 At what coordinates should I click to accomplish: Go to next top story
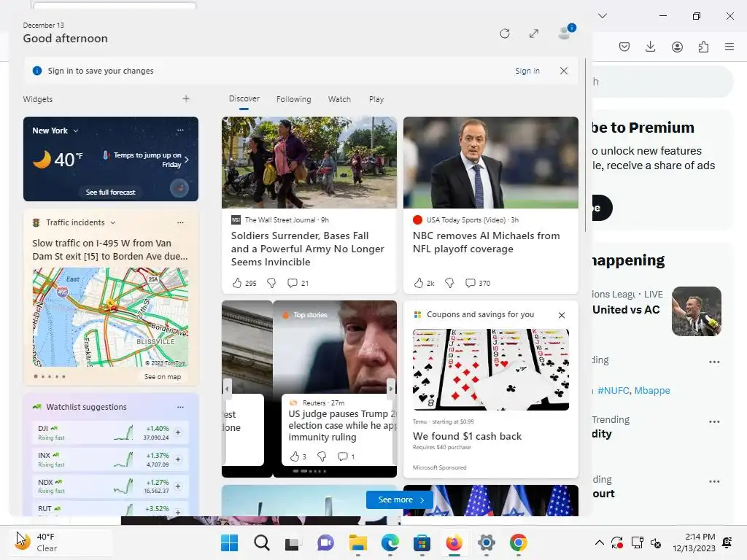(x=391, y=389)
